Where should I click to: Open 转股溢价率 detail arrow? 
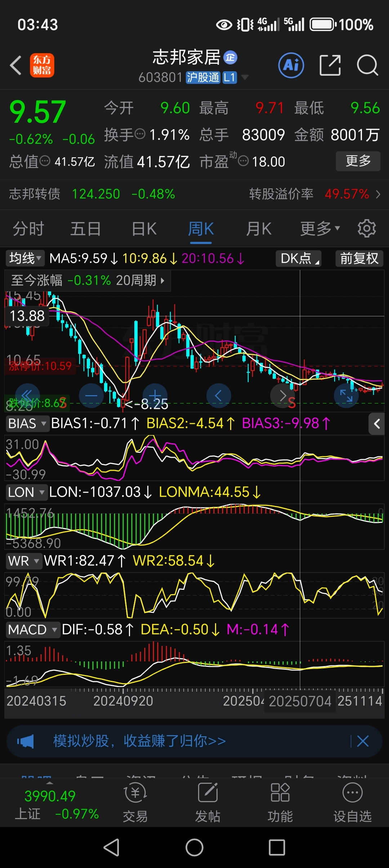[x=378, y=194]
